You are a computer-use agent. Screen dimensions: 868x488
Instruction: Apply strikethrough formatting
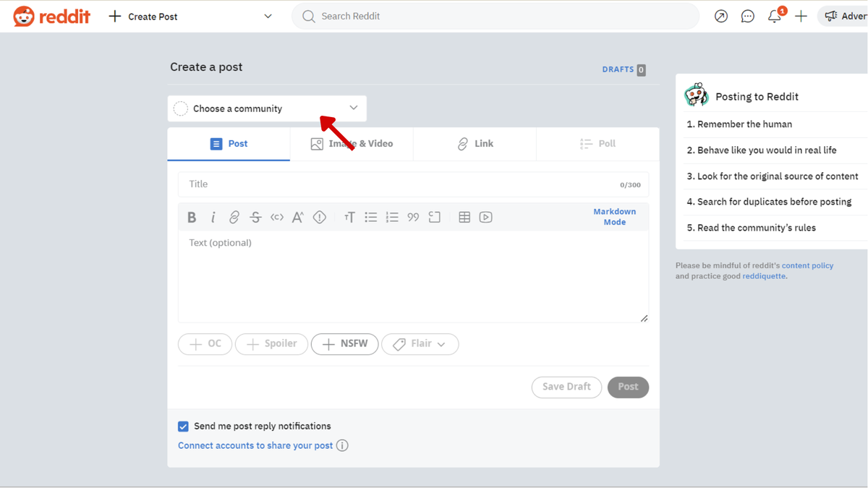pos(255,217)
